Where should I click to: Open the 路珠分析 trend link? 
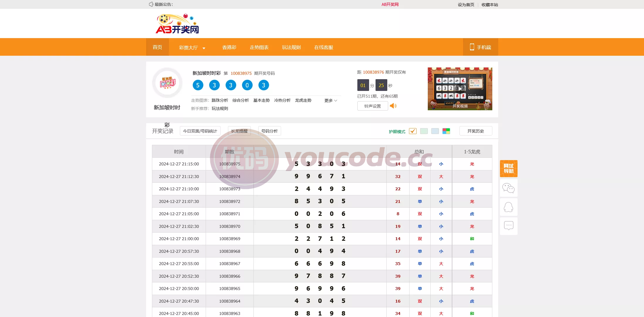220,100
